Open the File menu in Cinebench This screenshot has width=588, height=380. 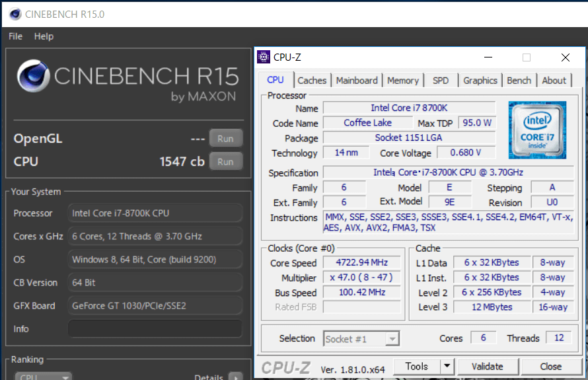pyautogui.click(x=15, y=36)
